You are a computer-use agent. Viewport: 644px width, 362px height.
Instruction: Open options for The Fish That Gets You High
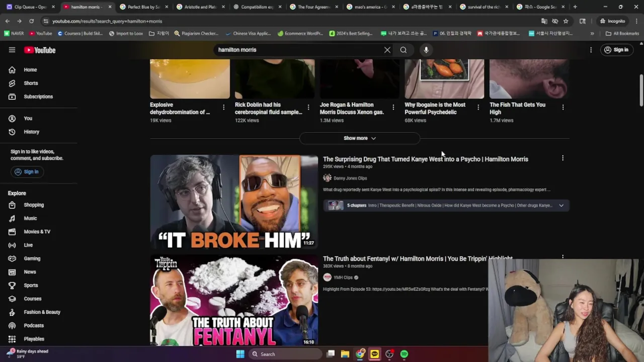(x=562, y=107)
